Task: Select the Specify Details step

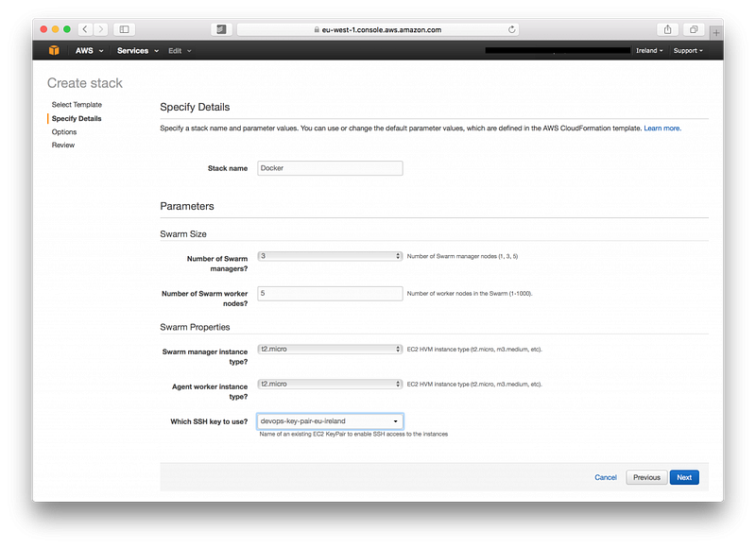Action: [77, 118]
